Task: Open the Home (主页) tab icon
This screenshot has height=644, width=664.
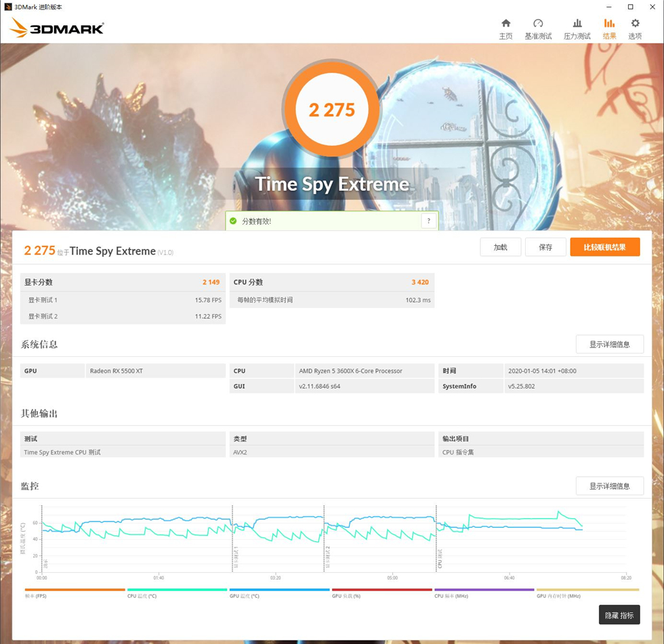Action: [x=505, y=24]
